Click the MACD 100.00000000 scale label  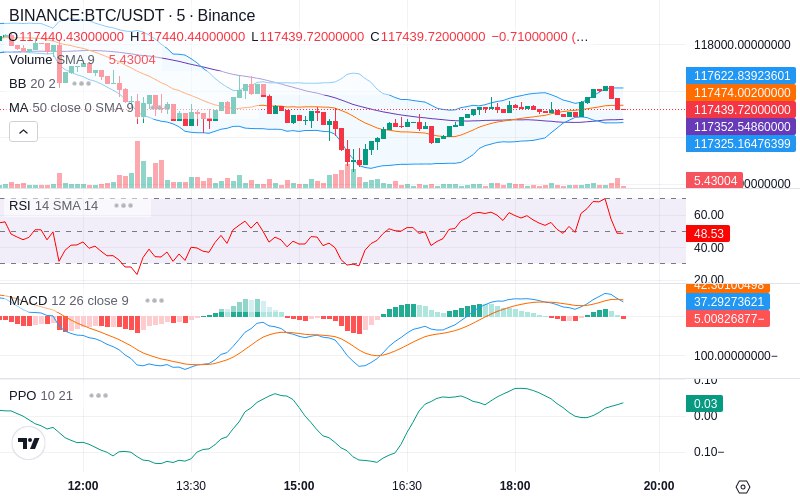735,356
